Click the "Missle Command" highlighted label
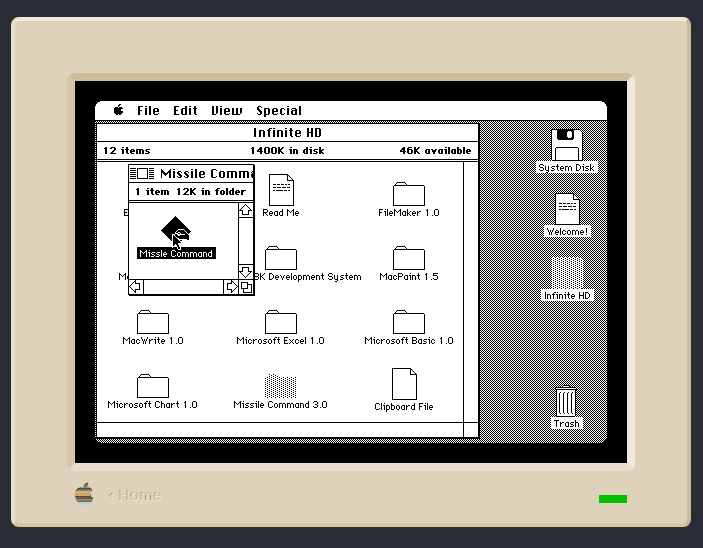This screenshot has height=548, width=703. (176, 253)
